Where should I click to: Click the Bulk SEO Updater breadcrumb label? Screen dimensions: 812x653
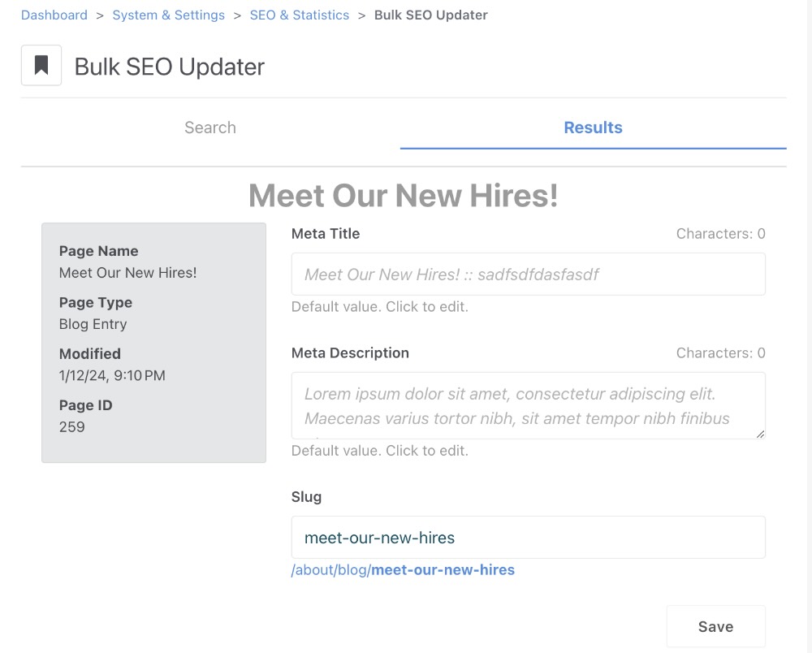pyautogui.click(x=431, y=15)
